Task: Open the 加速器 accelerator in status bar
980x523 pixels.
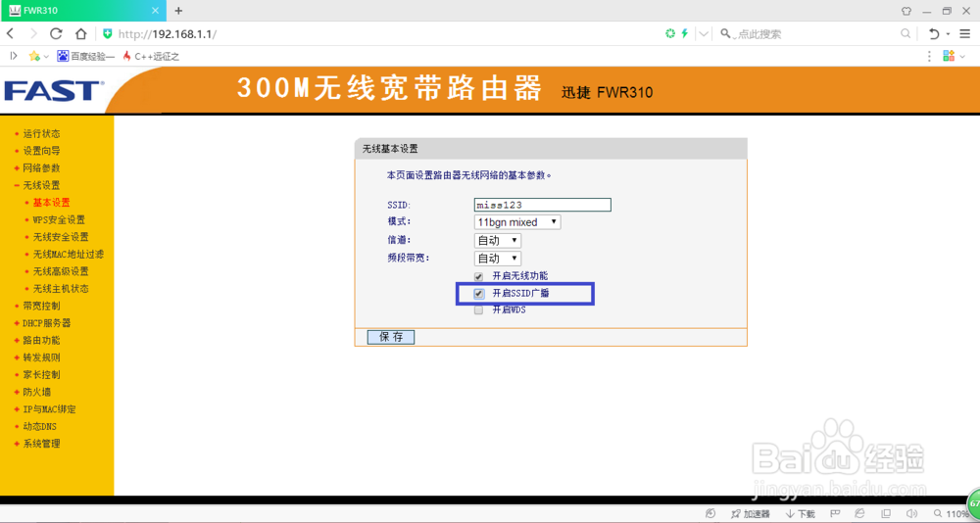Action: (751, 514)
